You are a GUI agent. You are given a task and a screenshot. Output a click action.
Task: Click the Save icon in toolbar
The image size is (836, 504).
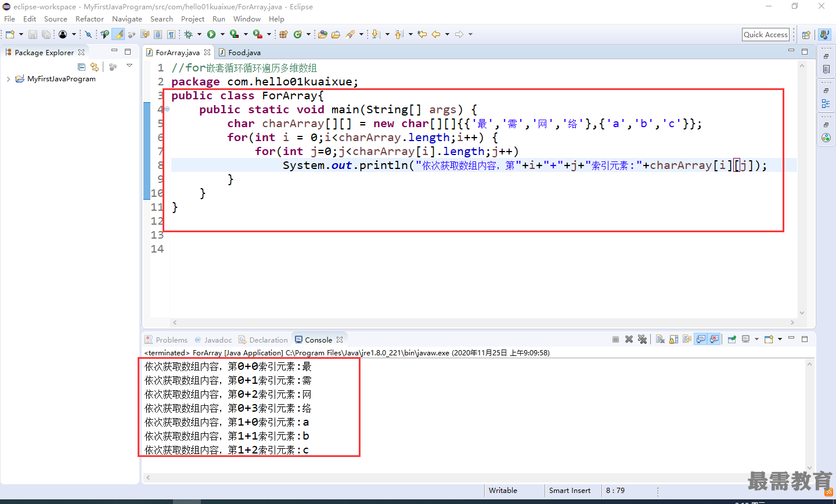tap(33, 34)
